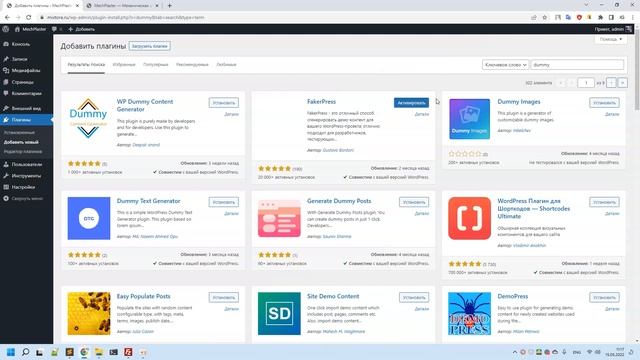Open a new browser tab
Screen dimensions: 640x360
169,6
